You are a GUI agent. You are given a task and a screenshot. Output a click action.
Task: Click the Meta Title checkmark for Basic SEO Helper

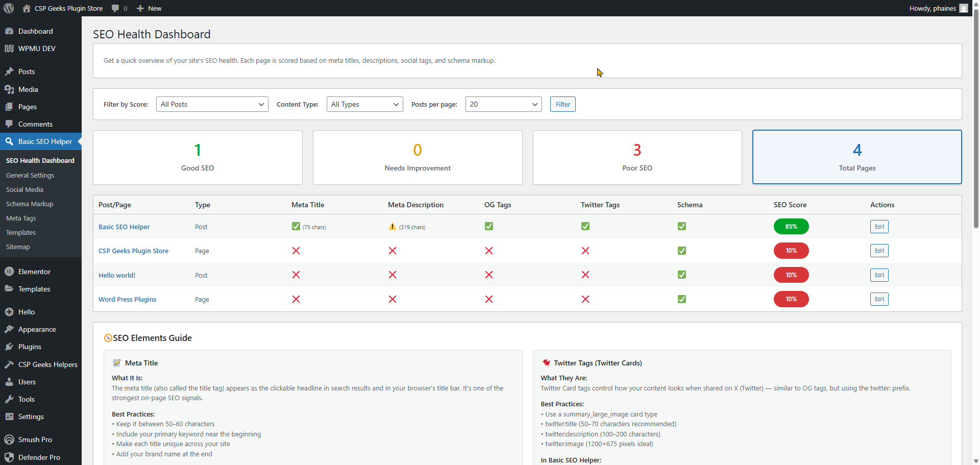(x=296, y=226)
